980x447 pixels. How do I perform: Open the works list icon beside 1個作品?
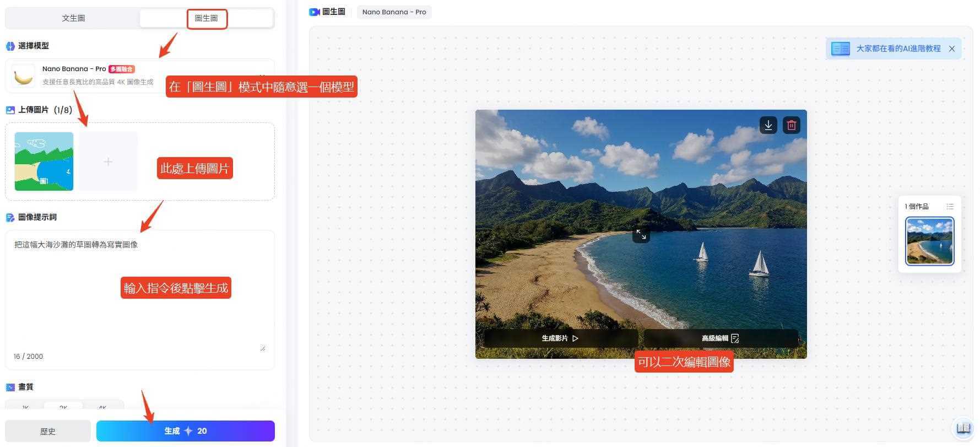tap(950, 207)
